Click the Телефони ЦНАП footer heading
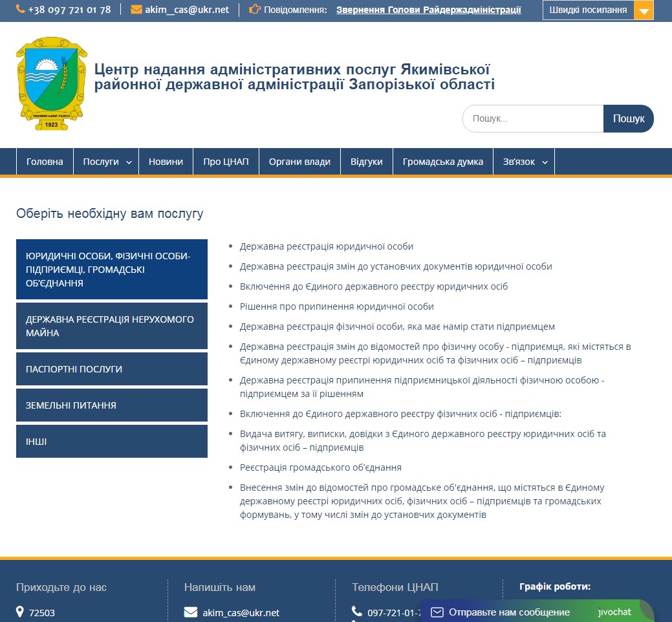672x622 pixels. 395,587
